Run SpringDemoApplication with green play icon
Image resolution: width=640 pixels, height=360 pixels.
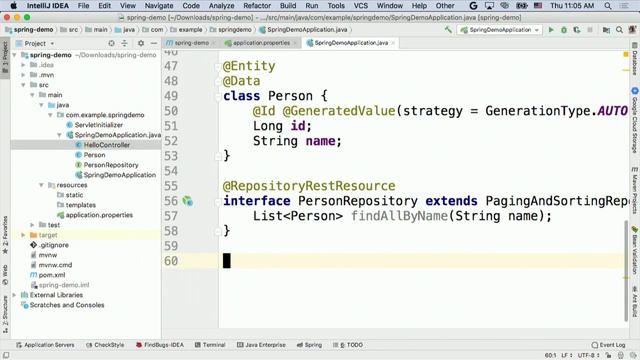point(551,30)
